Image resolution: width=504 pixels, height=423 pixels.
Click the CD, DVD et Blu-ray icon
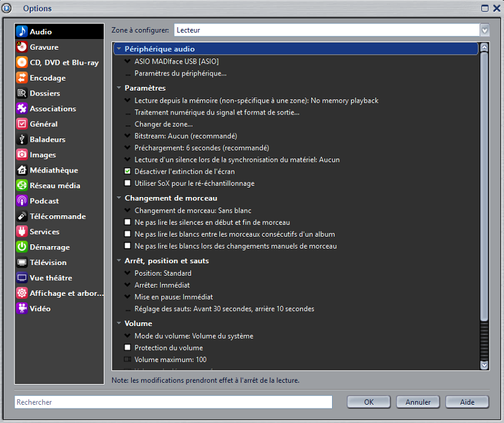pos(22,62)
